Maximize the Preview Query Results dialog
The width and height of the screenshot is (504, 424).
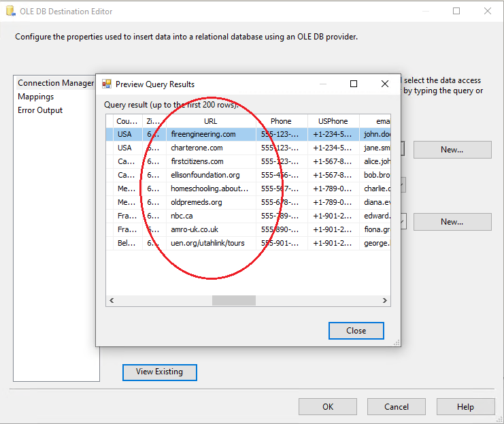point(354,84)
